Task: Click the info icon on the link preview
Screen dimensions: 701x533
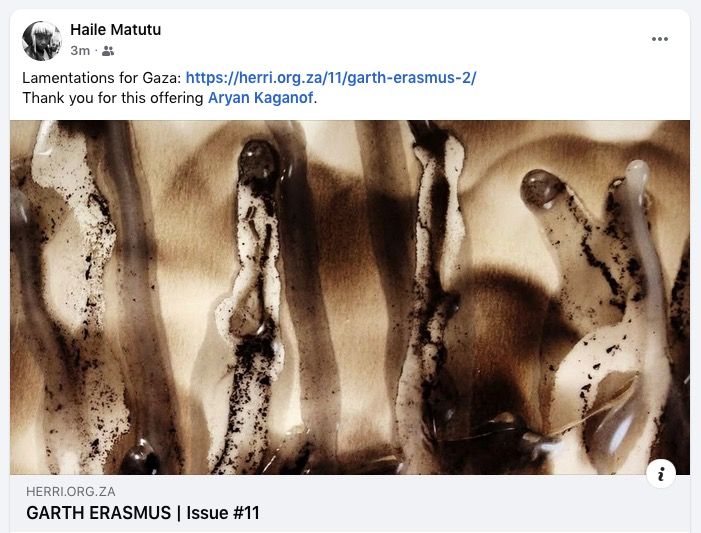Action: coord(661,474)
